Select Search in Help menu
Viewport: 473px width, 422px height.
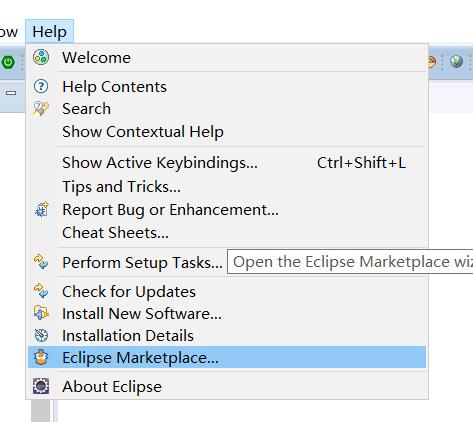(227, 109)
